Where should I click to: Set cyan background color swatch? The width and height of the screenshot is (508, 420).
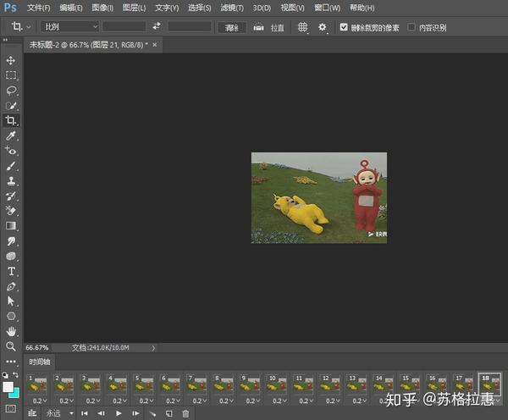coord(15,394)
